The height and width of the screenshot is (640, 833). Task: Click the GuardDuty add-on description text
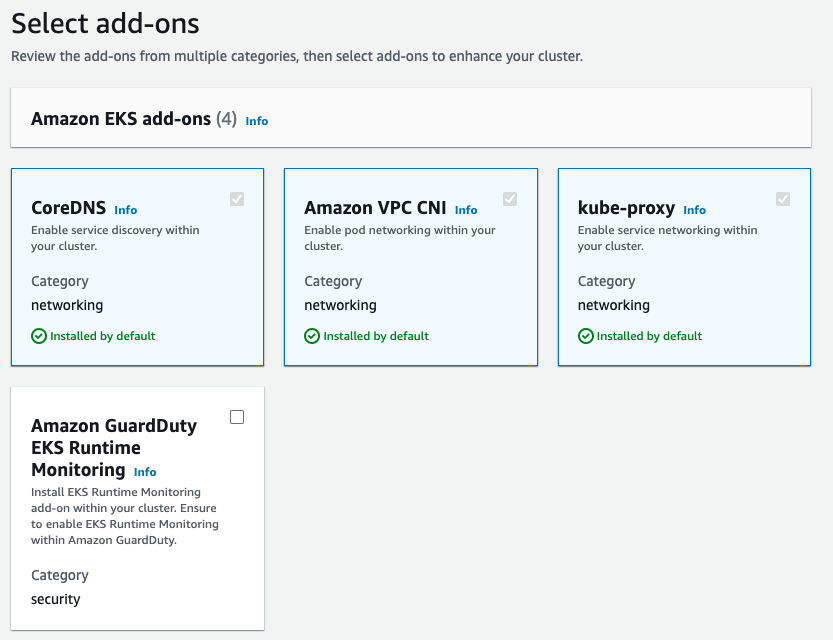[125, 516]
